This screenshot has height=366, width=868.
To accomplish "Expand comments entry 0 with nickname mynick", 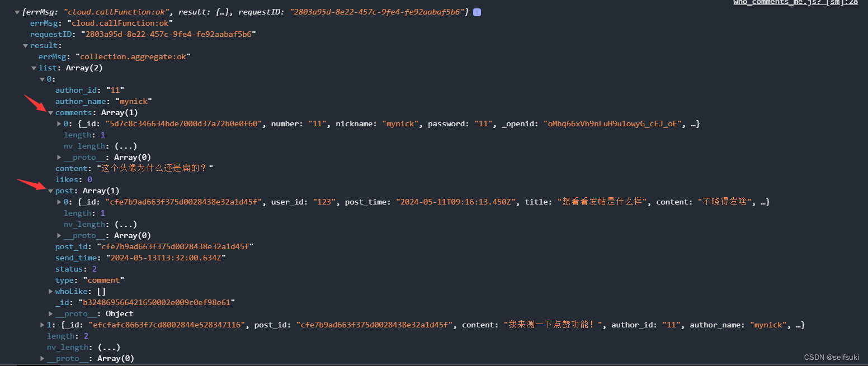I will 59,123.
